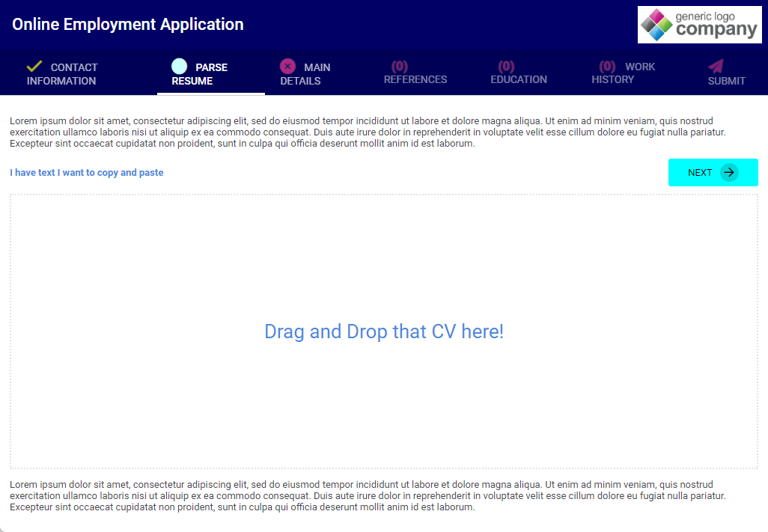
Task: Select the Parse Resume tab label
Action: [200, 74]
